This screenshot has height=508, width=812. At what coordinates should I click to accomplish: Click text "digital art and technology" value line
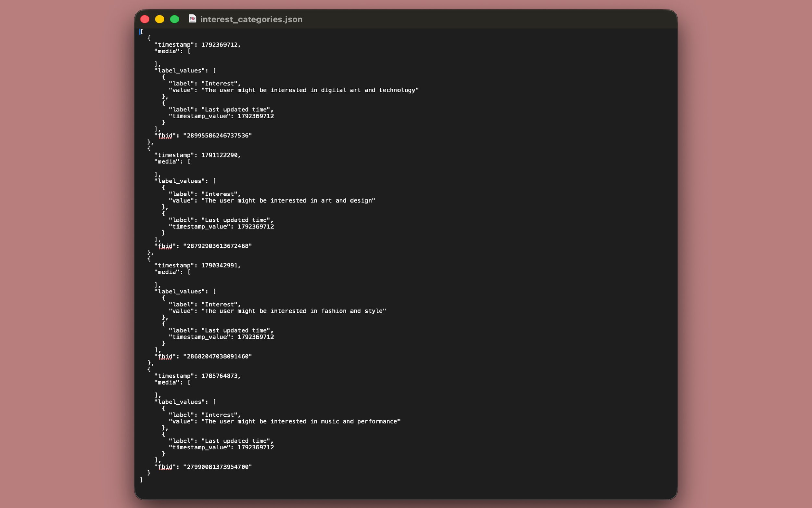pyautogui.click(x=294, y=90)
